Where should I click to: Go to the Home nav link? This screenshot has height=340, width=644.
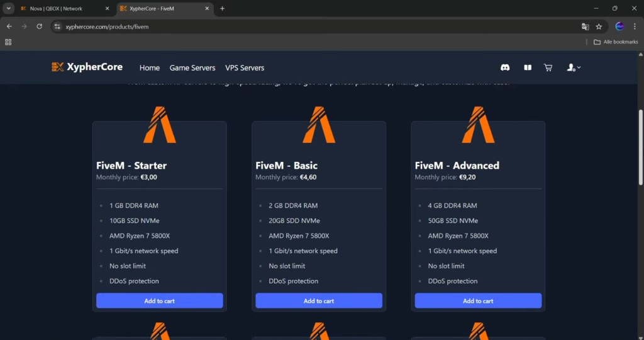tap(150, 68)
